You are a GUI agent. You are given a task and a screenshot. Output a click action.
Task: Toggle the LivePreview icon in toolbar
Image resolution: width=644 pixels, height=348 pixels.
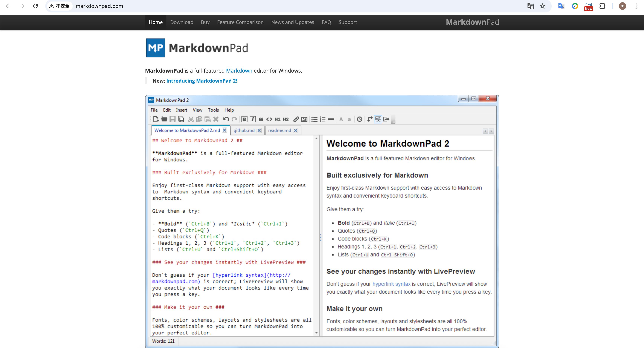point(378,119)
